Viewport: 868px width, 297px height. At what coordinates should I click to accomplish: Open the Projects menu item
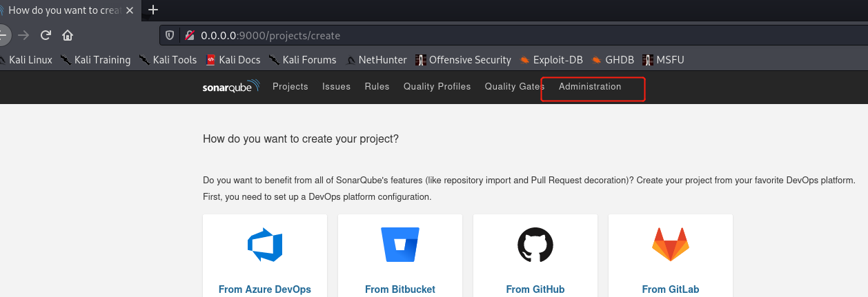click(290, 87)
